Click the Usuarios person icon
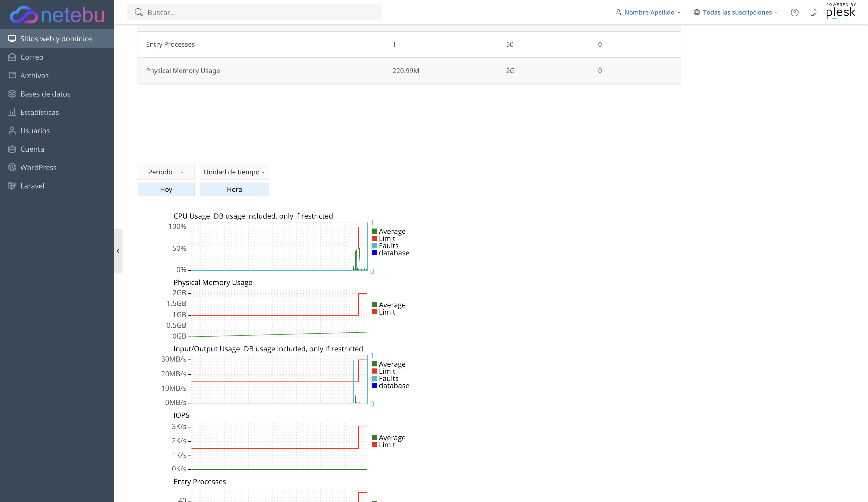 (x=12, y=130)
